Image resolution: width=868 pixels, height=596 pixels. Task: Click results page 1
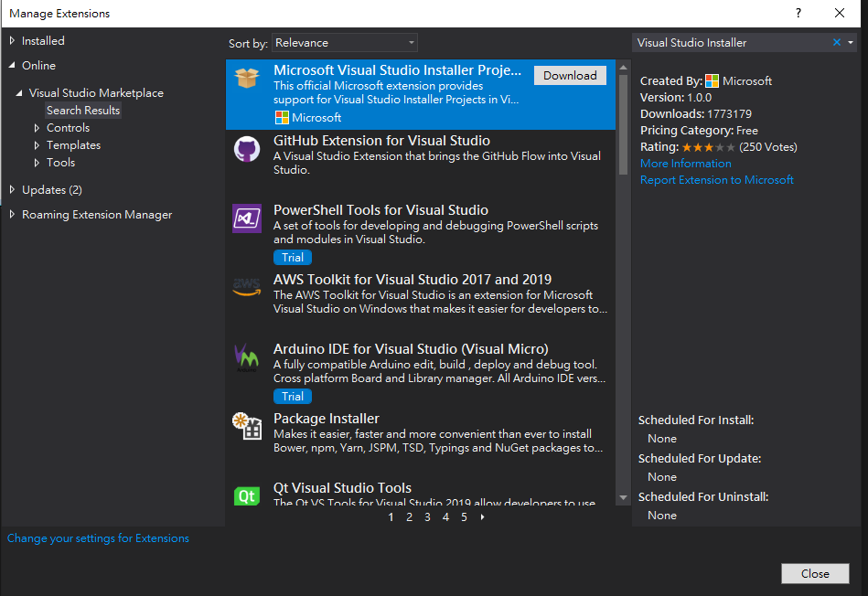click(x=391, y=516)
